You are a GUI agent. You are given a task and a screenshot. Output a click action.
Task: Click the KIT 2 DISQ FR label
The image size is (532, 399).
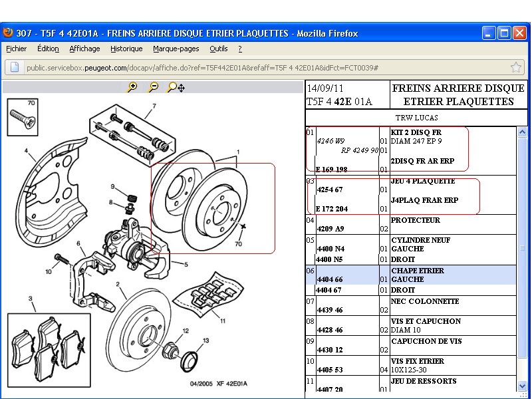tap(416, 132)
